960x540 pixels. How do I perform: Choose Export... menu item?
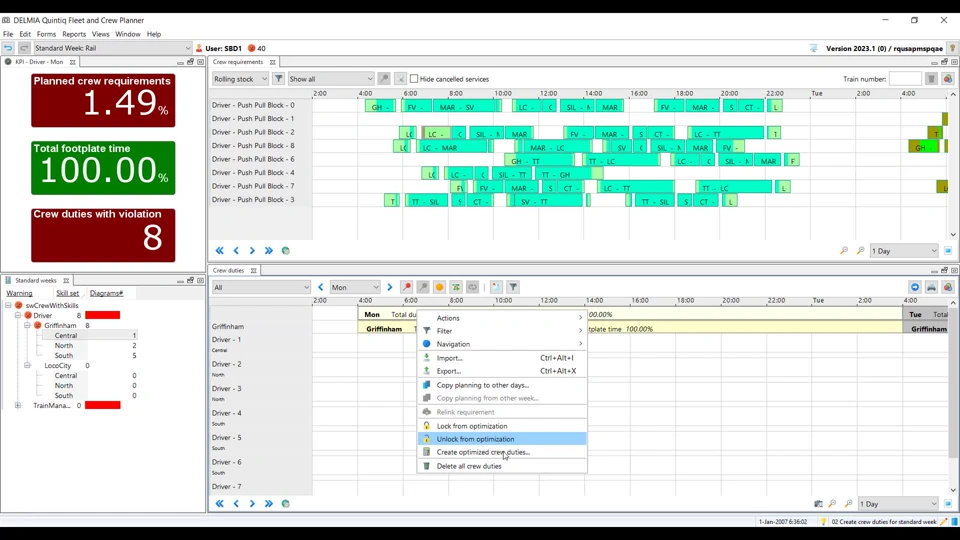coord(502,371)
